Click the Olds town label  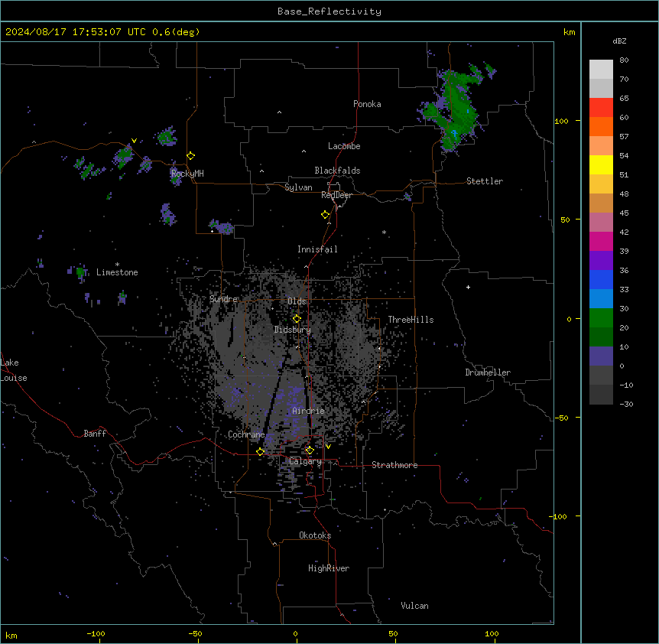coord(297,301)
